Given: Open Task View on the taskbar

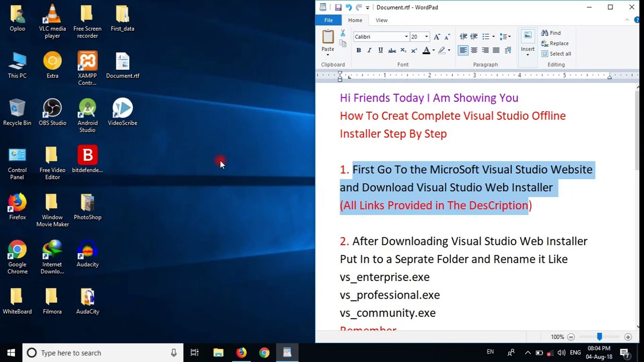Looking at the screenshot, I should (195, 353).
